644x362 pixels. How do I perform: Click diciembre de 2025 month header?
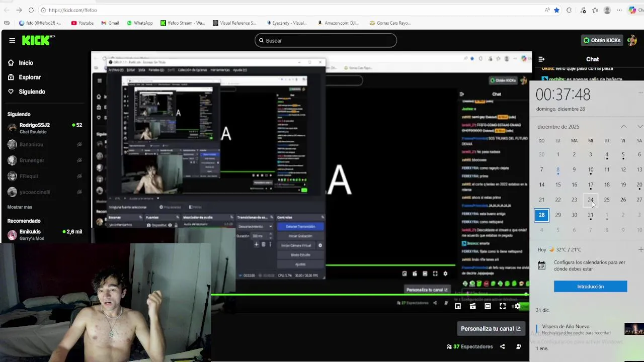[x=558, y=127]
